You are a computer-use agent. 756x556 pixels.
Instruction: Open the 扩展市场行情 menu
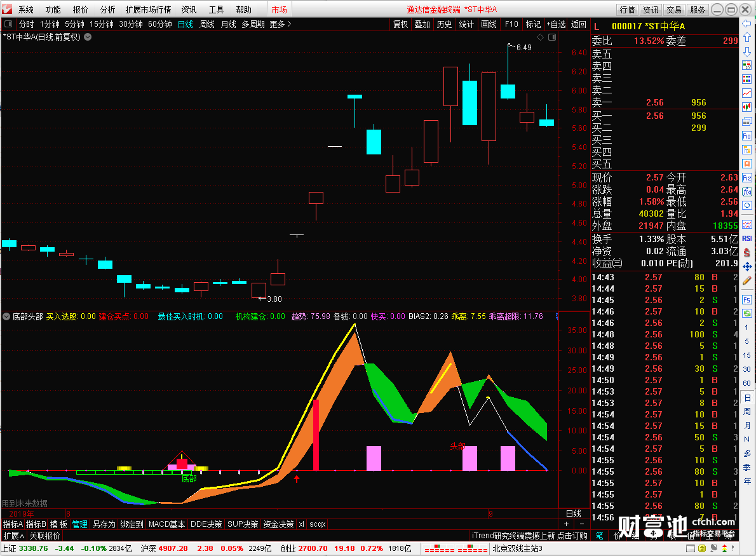(149, 10)
